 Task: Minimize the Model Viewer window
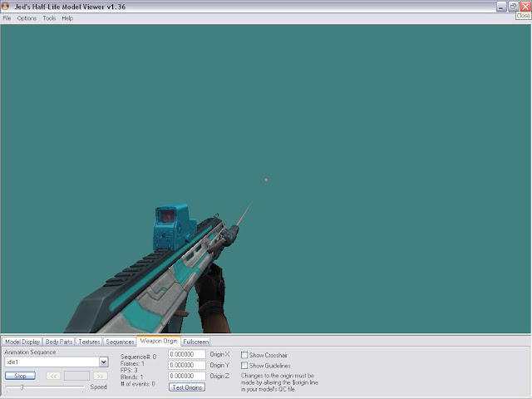click(501, 6)
